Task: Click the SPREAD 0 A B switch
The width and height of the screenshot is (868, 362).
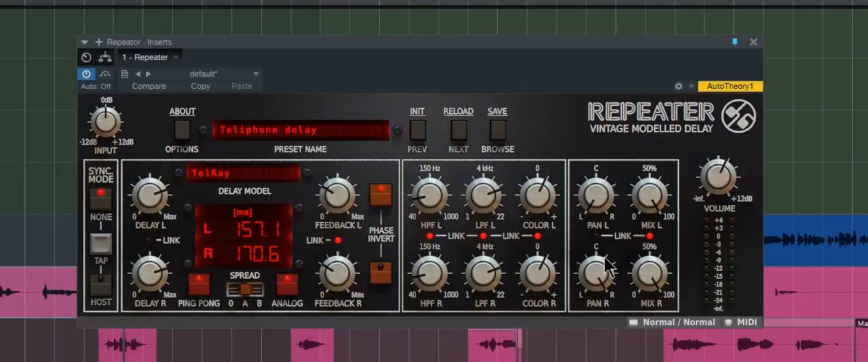Action: tap(245, 289)
